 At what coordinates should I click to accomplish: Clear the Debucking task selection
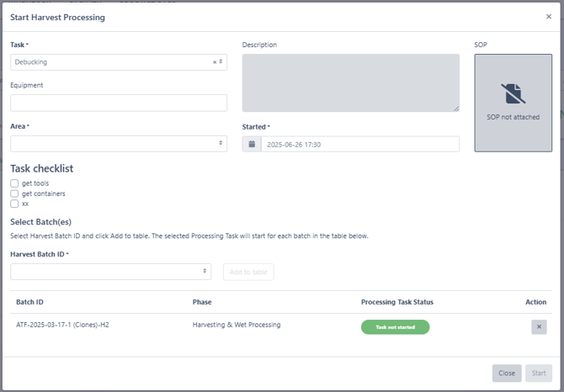[215, 62]
